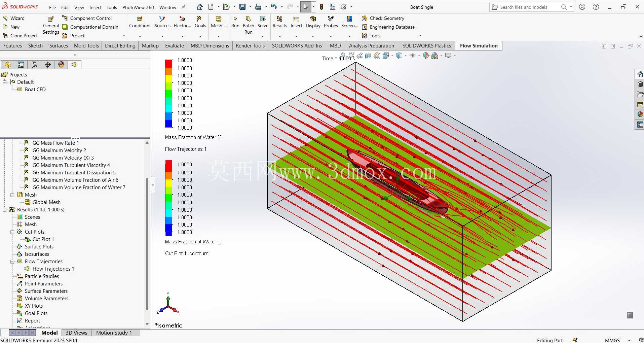Open the Probes tool
This screenshot has height=343, width=644.
tap(331, 22)
